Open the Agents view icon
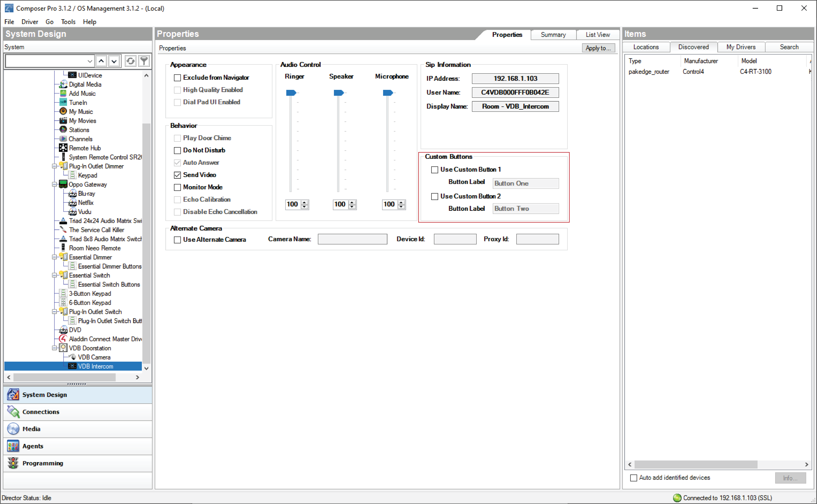The height and width of the screenshot is (504, 817). (x=13, y=446)
